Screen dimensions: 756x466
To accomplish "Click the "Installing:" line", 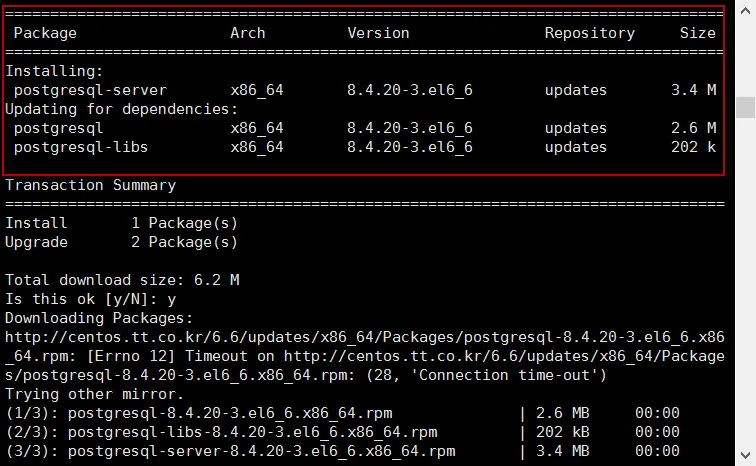I will point(54,71).
